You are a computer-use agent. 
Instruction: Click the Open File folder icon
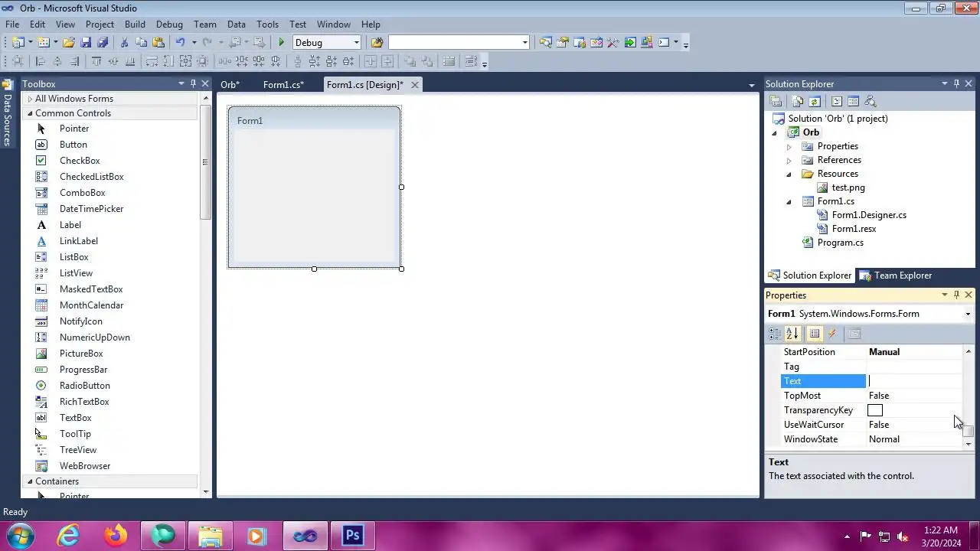(69, 43)
